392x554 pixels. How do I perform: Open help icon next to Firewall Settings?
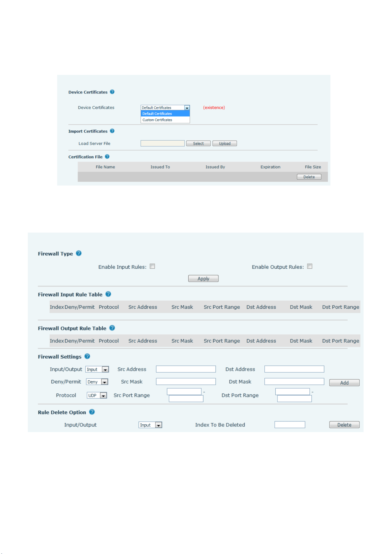(87, 356)
